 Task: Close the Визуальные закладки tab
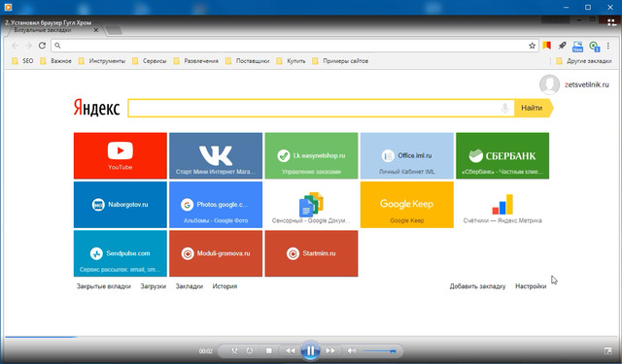96,30
